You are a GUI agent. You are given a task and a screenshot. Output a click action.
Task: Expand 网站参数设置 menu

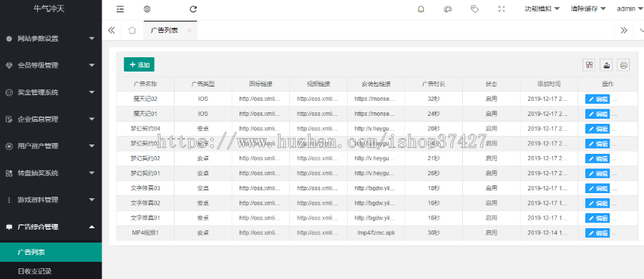pyautogui.click(x=51, y=39)
